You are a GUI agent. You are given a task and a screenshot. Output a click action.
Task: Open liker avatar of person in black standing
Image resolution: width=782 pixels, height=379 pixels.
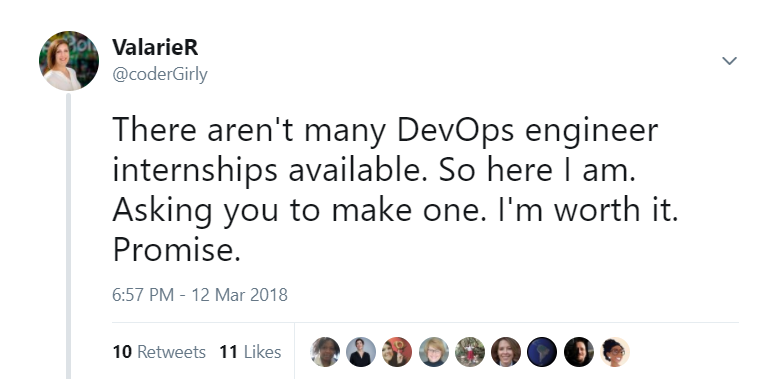tap(361, 352)
